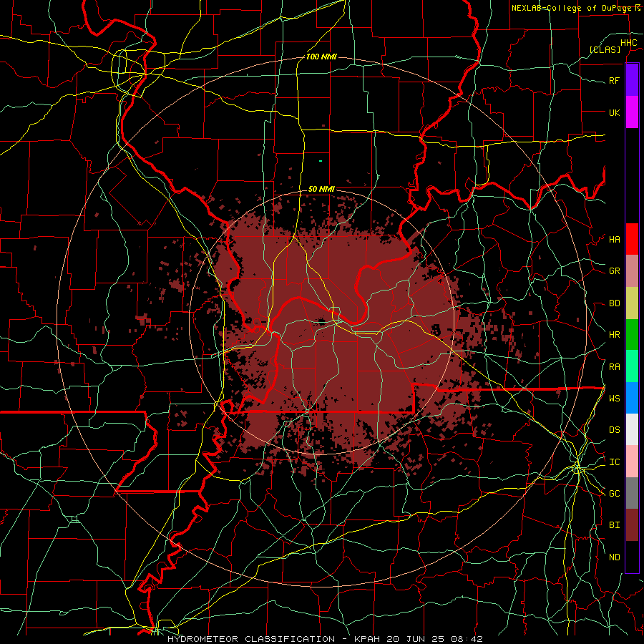Click the small black radar site gap
Screen dimensions: 644x644
322,321
